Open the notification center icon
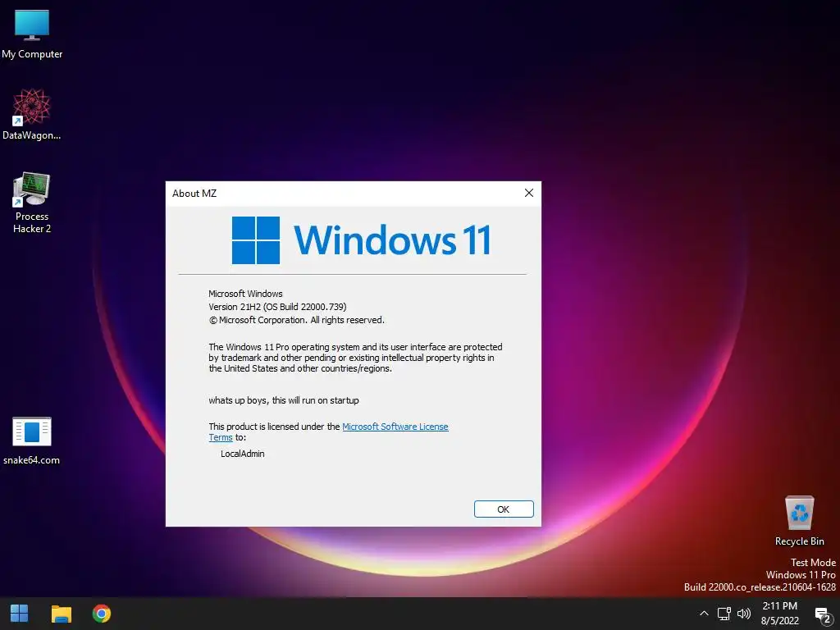 pyautogui.click(x=824, y=614)
